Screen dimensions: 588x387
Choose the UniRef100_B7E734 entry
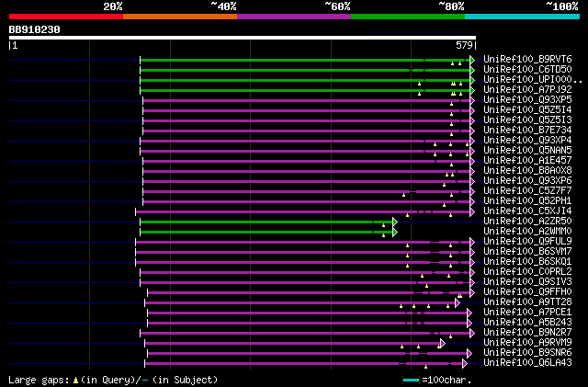(527, 131)
